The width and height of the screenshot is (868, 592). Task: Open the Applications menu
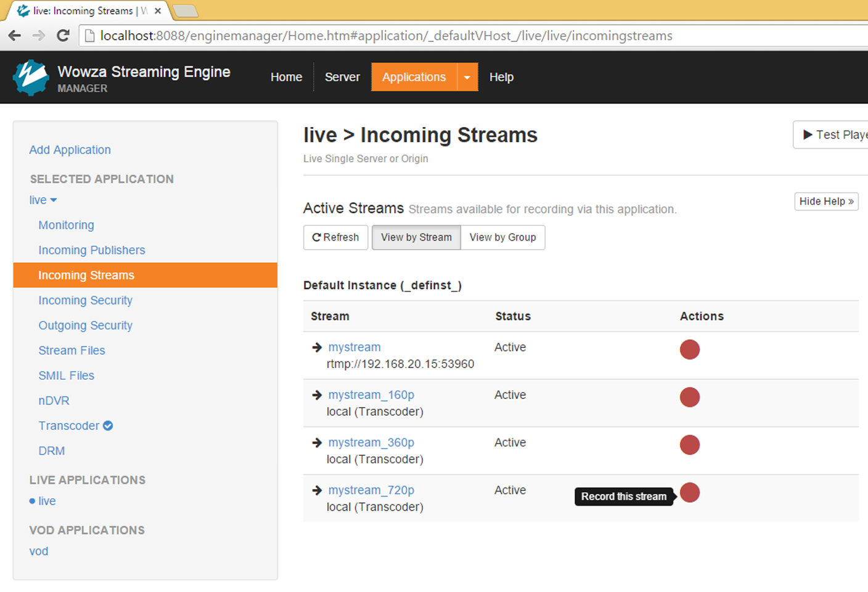click(414, 77)
